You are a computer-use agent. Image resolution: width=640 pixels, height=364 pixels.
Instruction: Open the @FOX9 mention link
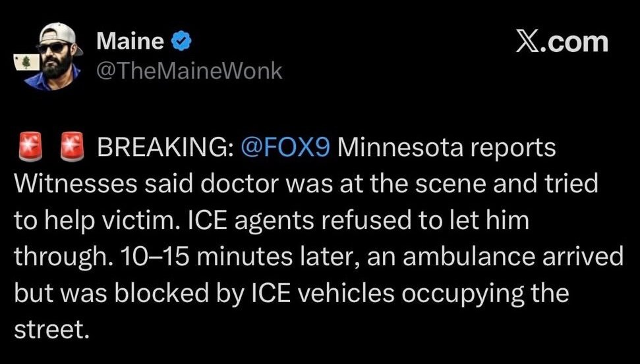[285, 148]
